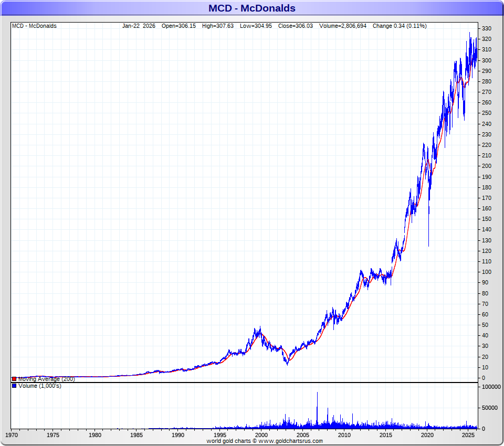Click the 330 price axis label
Viewport: 504px width, 446px height.
tap(487, 29)
